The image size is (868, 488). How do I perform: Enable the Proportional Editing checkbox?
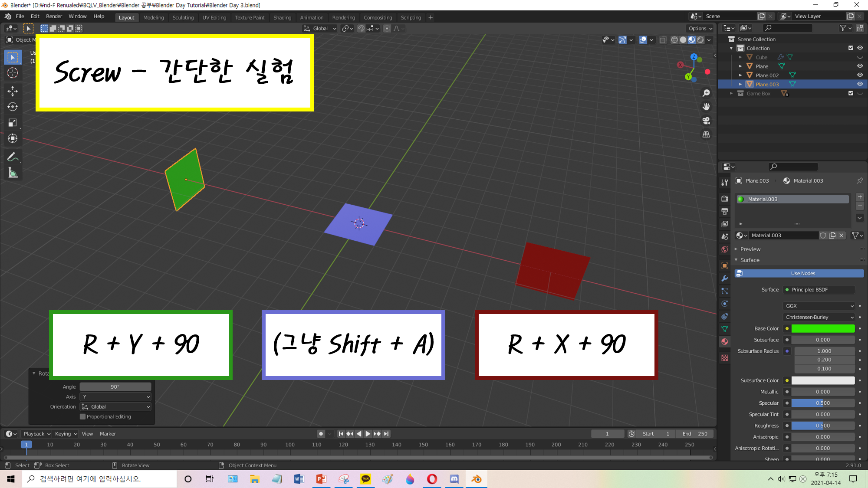click(82, 416)
